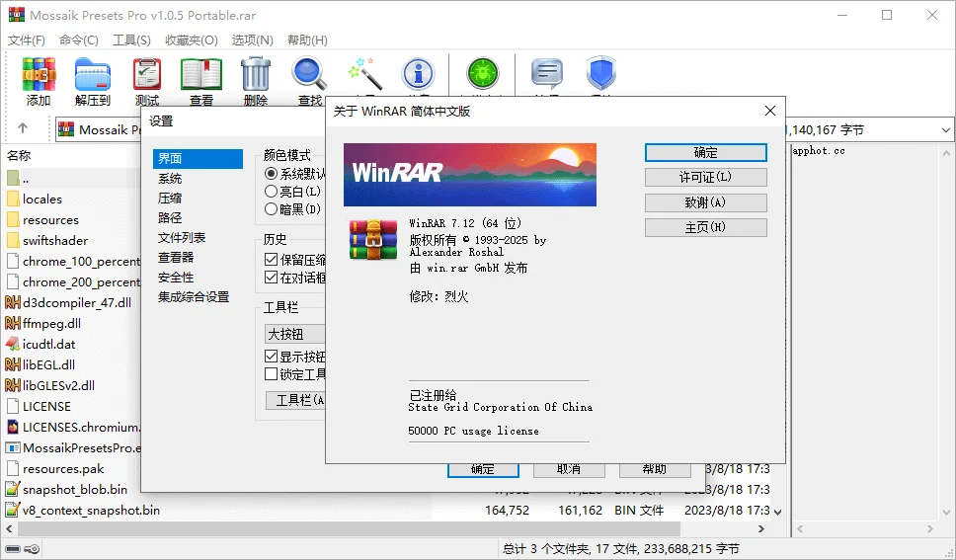Open the 选项(N) menu
The height and width of the screenshot is (560, 956).
[252, 40]
